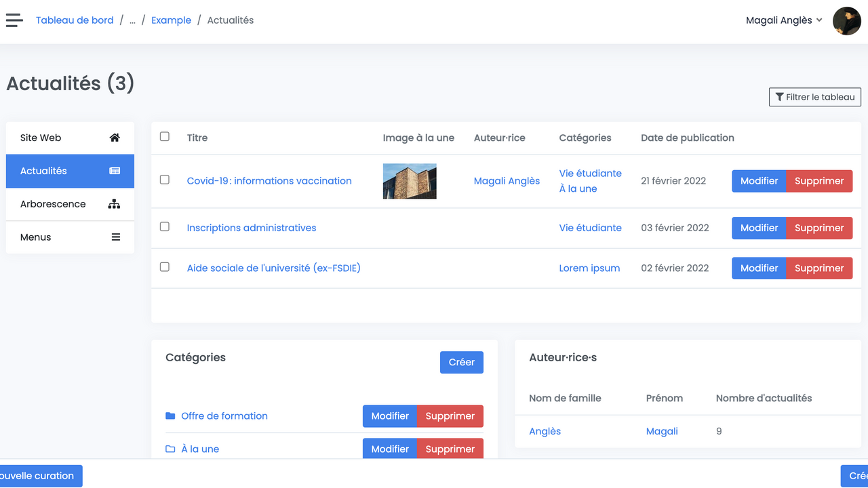Open Magali Anglès profile avatar
Viewport: 868px width, 488px height.
click(x=846, y=20)
